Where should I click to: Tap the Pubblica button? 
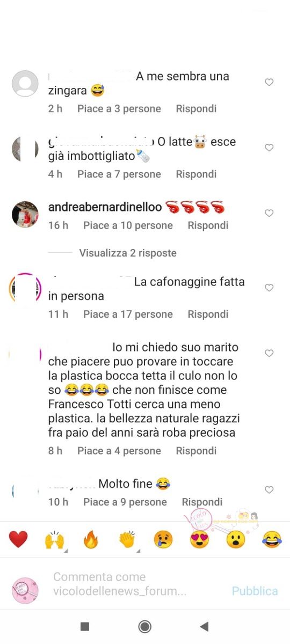pos(255,591)
